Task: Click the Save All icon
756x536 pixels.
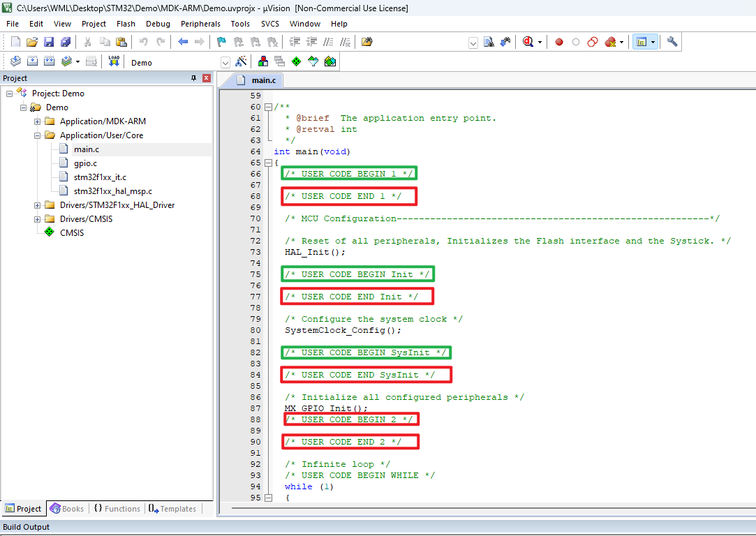Action: pos(66,42)
